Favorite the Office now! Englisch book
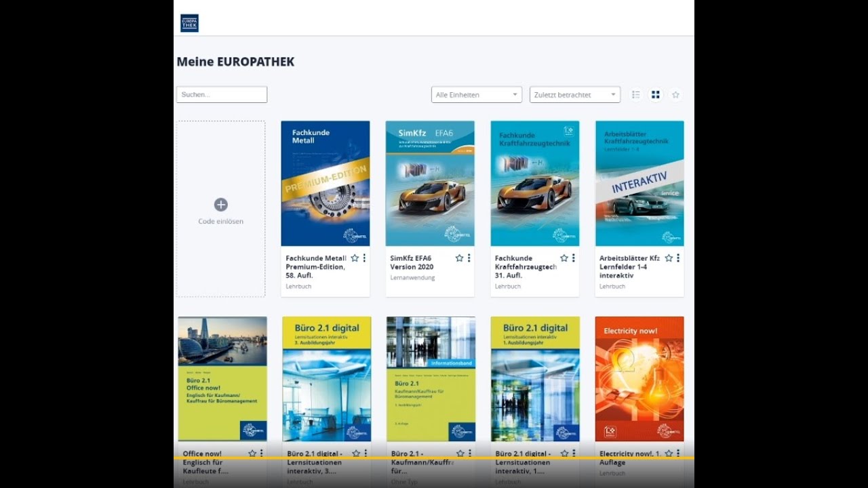The height and width of the screenshot is (488, 868). [252, 453]
